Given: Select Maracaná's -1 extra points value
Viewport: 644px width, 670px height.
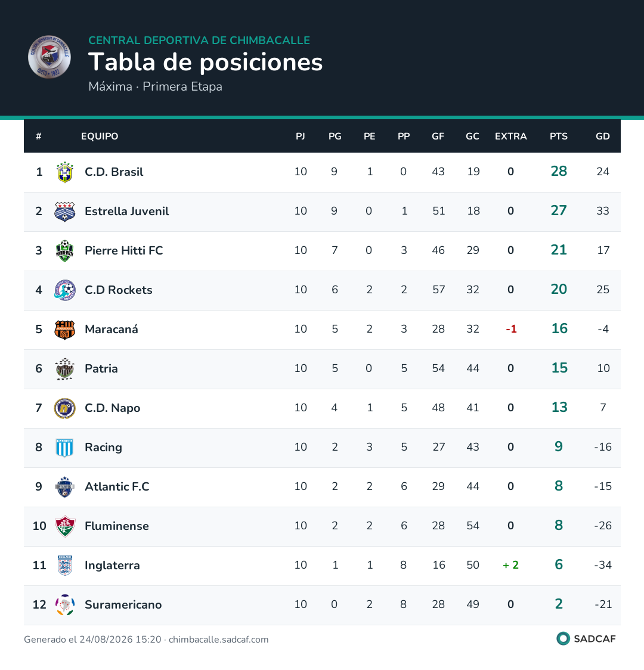Looking at the screenshot, I should (511, 329).
